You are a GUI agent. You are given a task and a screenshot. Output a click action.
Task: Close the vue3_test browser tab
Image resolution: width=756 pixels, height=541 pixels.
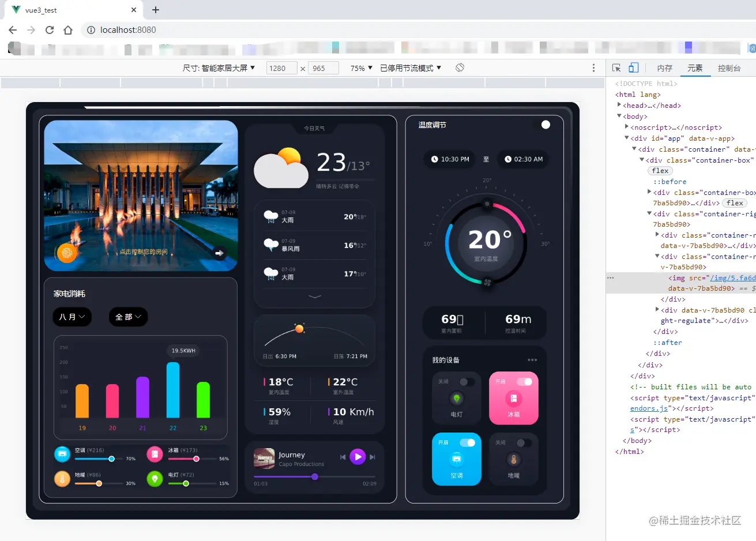(134, 10)
